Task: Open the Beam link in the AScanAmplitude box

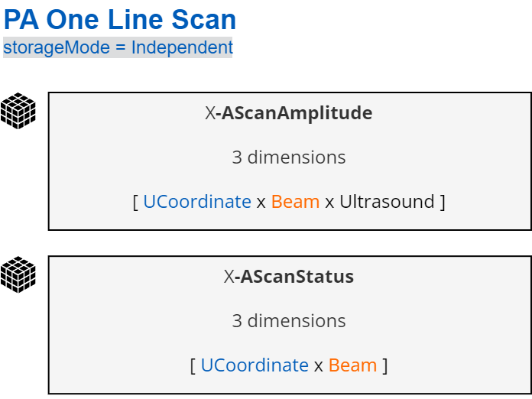Action: click(x=296, y=202)
